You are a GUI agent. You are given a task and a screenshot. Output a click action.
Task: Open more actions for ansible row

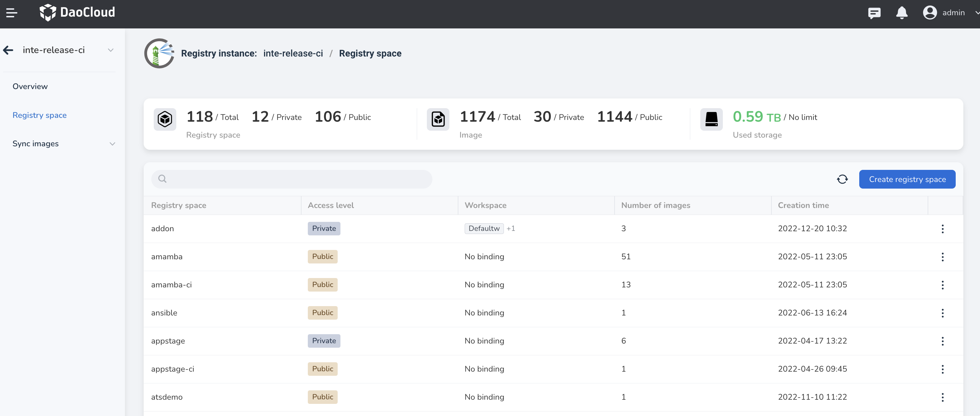pos(942,313)
